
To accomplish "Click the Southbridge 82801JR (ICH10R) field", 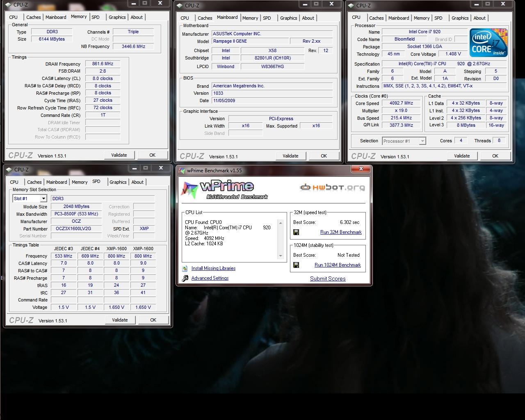I will click(x=272, y=58).
